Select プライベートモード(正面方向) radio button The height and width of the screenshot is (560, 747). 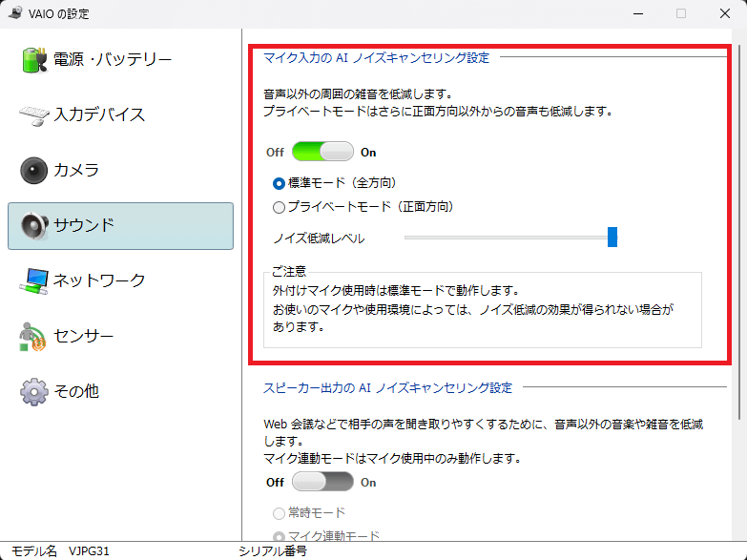point(279,207)
